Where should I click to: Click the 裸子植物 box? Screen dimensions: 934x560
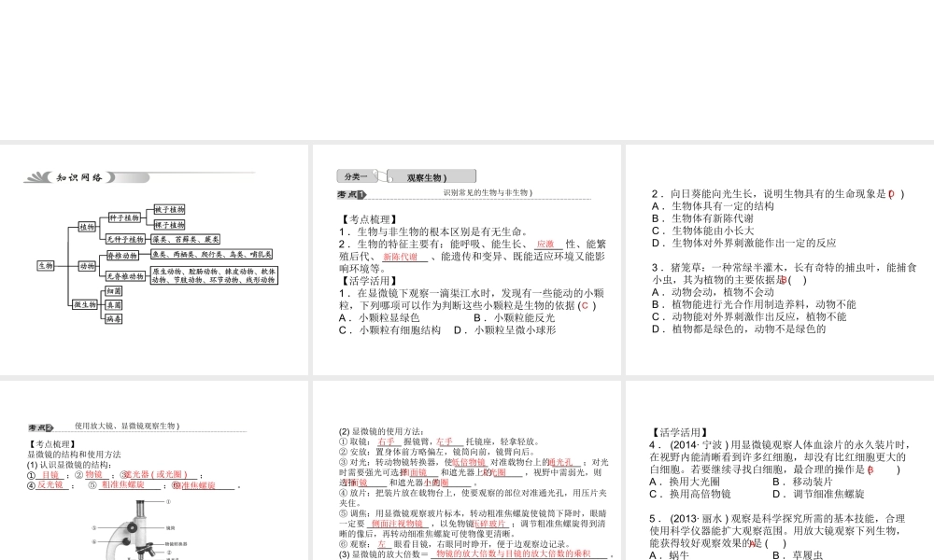[170, 225]
